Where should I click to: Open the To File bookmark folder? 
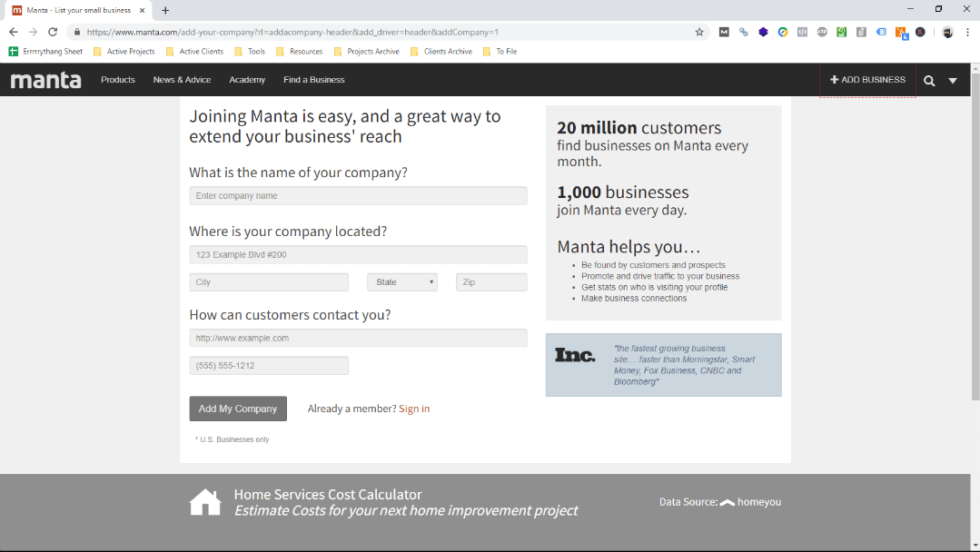(500, 51)
